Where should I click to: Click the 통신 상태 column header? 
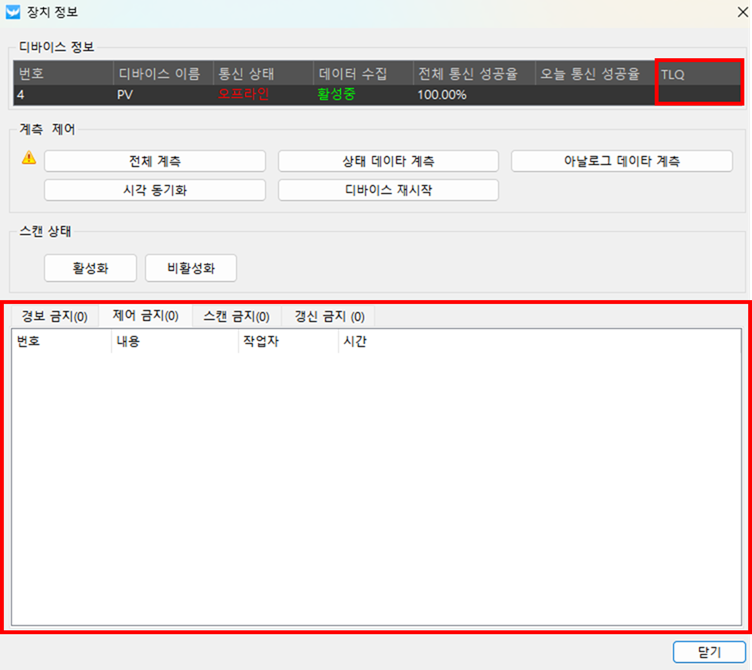(x=263, y=75)
